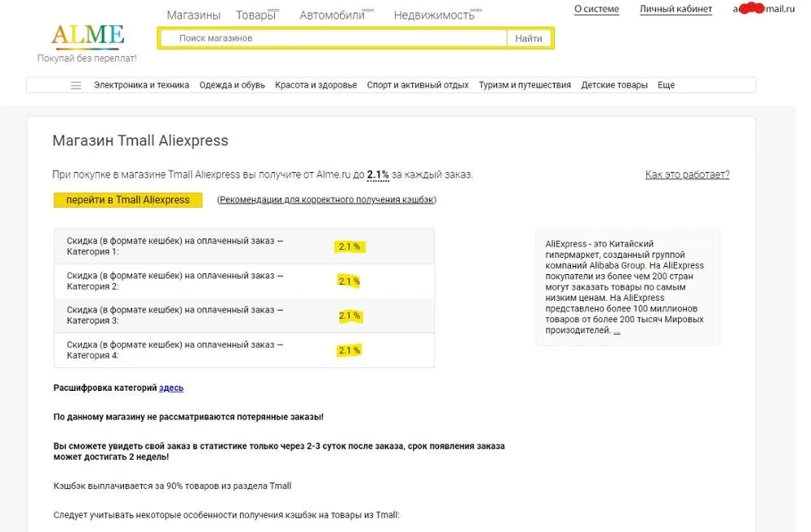Click the Найти search button

pyautogui.click(x=529, y=38)
